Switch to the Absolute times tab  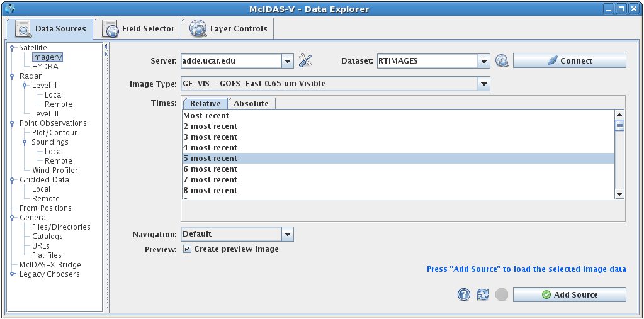[251, 104]
